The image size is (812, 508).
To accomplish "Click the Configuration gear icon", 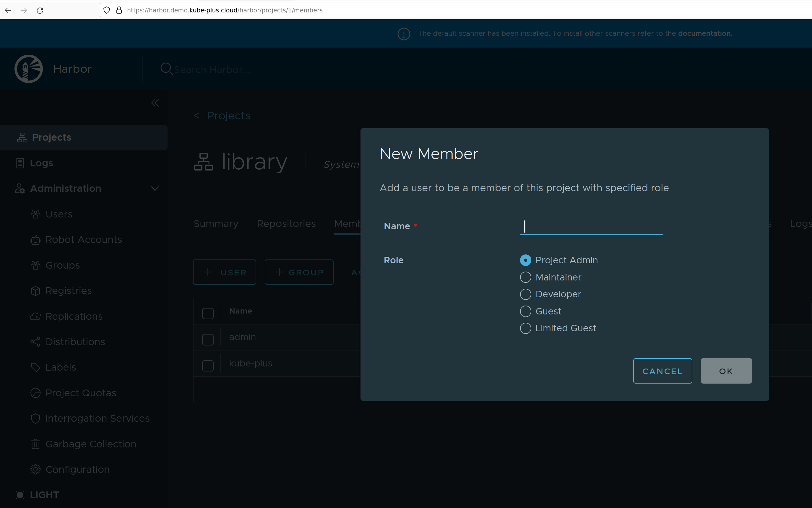I will (35, 469).
